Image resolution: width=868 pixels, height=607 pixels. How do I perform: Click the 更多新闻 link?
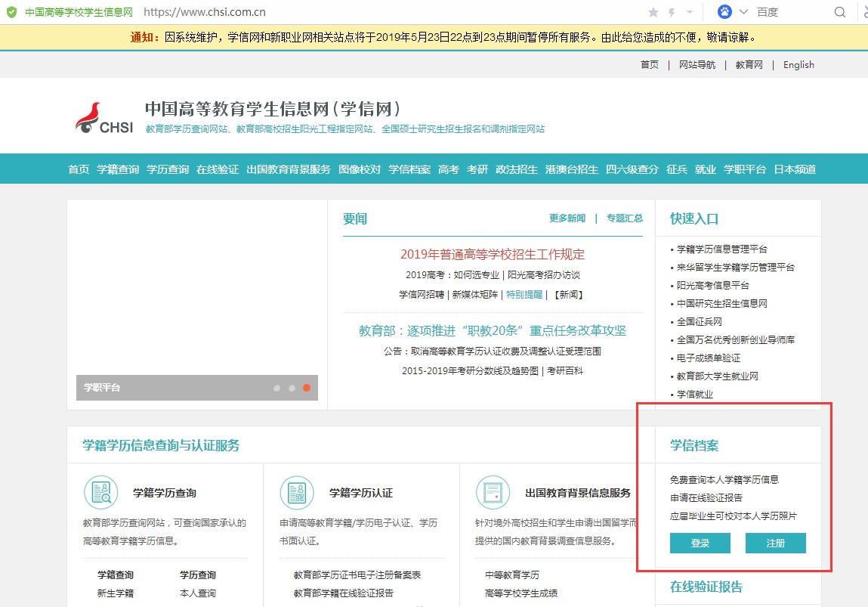(x=567, y=218)
